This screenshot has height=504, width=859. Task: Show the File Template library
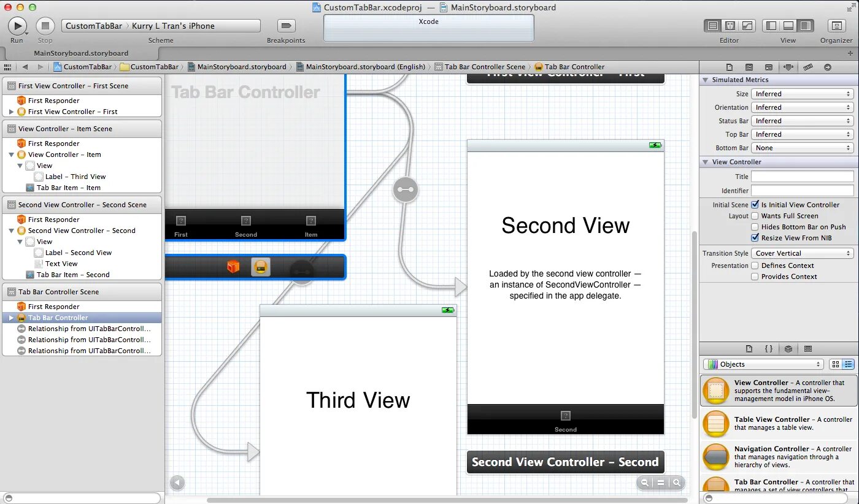[x=749, y=349]
